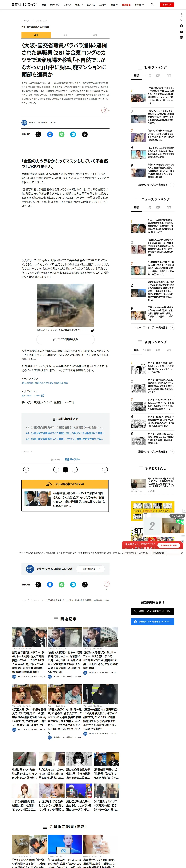Share on LINE from bottom SHARE row
The height and width of the screenshot is (868, 186).
[x=61, y=585]
